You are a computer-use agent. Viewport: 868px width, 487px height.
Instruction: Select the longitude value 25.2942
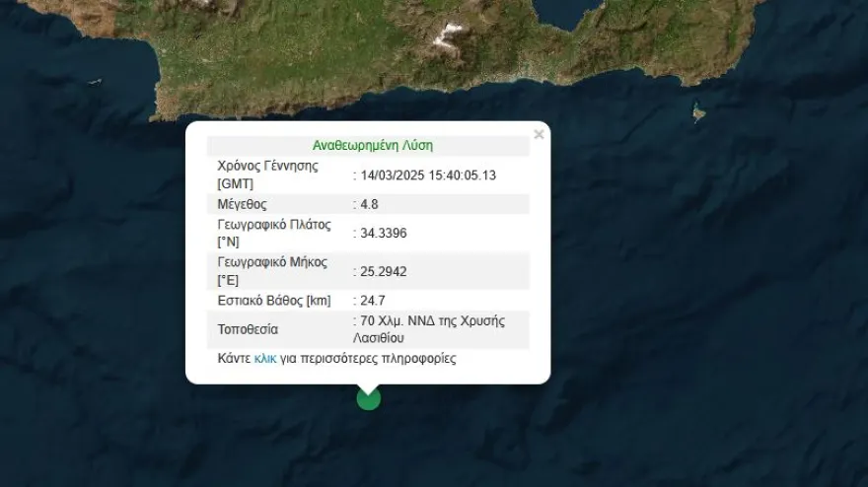pyautogui.click(x=383, y=271)
